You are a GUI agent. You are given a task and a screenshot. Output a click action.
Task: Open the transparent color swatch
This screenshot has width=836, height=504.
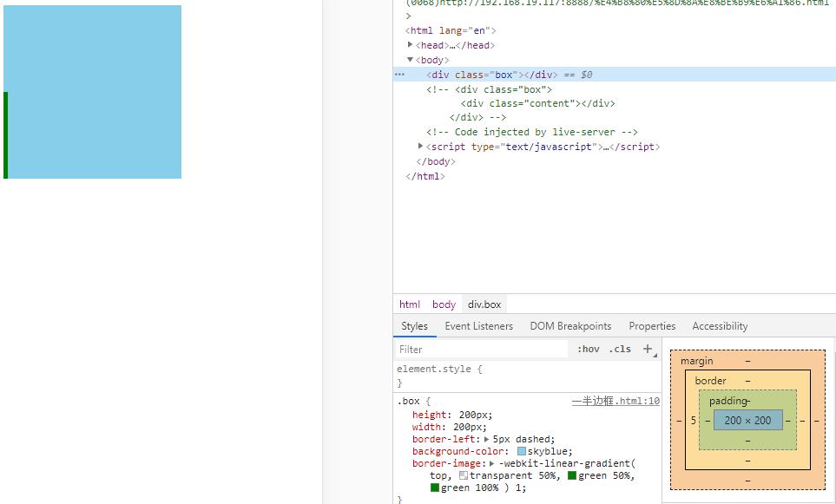pos(464,475)
